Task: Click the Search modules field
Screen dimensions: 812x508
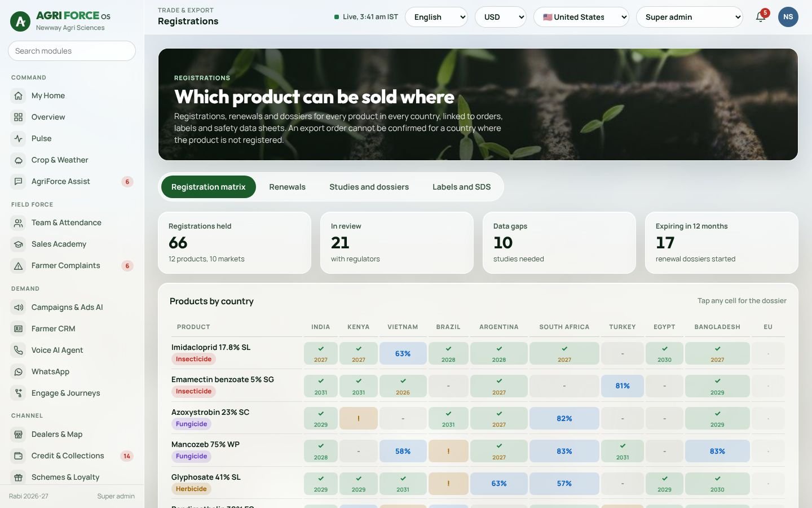Action: click(x=72, y=51)
